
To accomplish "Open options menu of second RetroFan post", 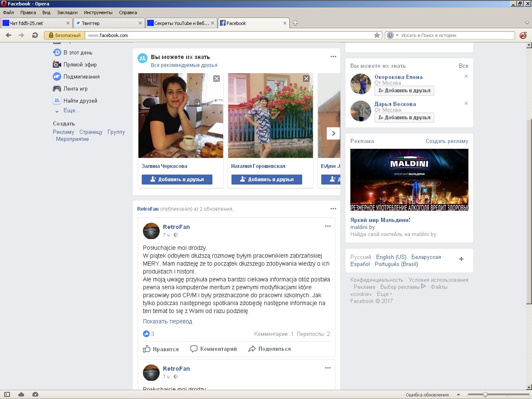I will [328, 368].
